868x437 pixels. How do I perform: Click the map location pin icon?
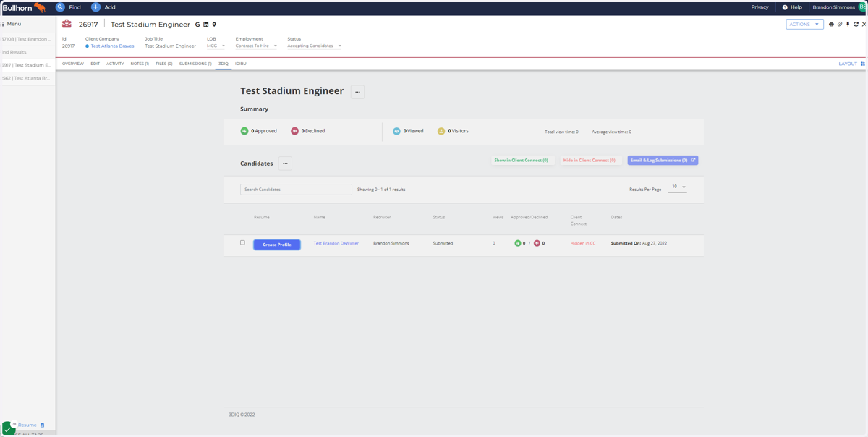pyautogui.click(x=214, y=25)
